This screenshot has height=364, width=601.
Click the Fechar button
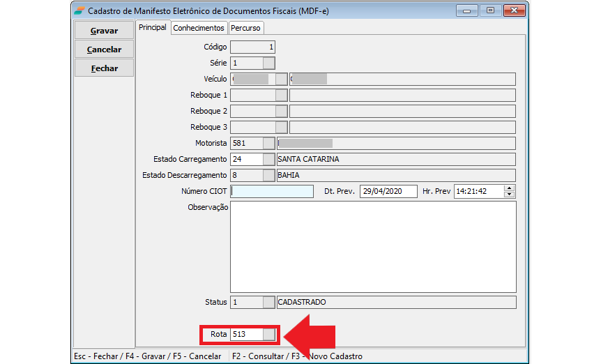[x=104, y=68]
